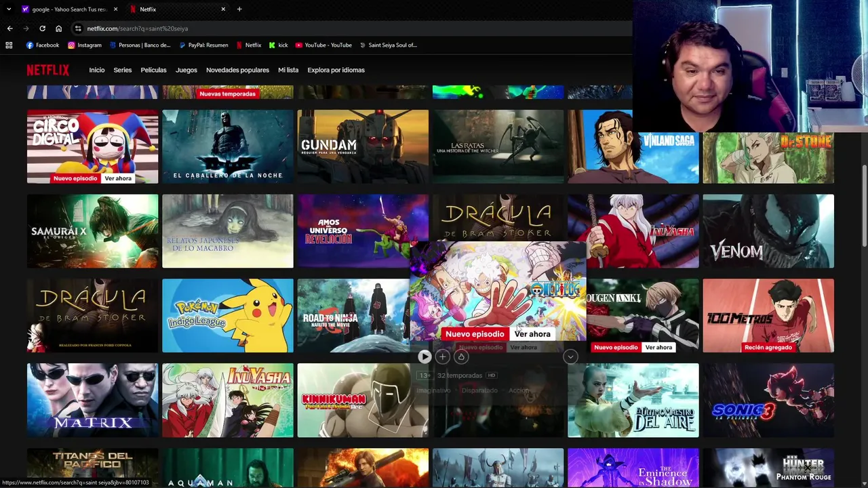Open the Matrix thumbnail

[x=92, y=400]
